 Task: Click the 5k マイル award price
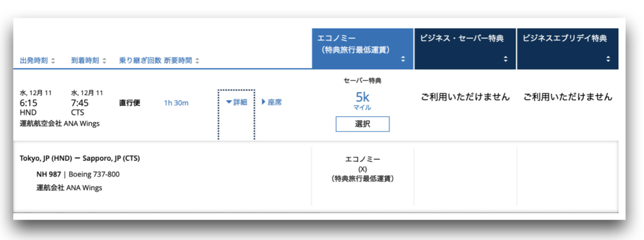pyautogui.click(x=363, y=101)
